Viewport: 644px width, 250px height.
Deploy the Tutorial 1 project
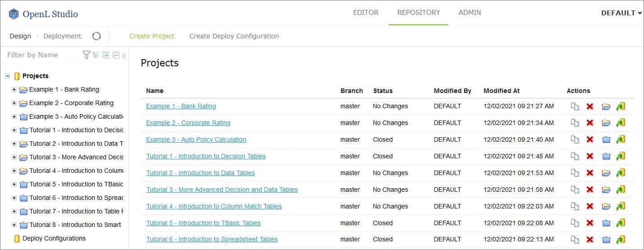[621, 156]
